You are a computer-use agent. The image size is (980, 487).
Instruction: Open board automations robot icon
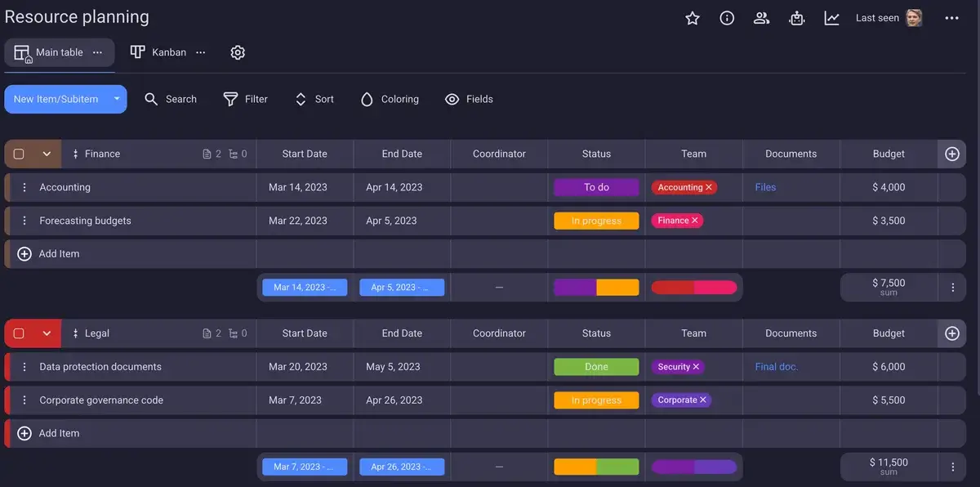796,17
